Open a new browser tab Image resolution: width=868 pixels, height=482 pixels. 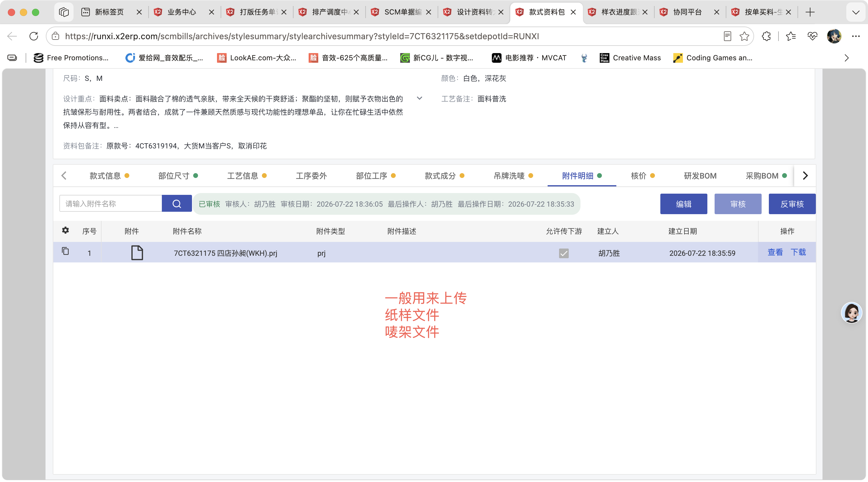(810, 12)
